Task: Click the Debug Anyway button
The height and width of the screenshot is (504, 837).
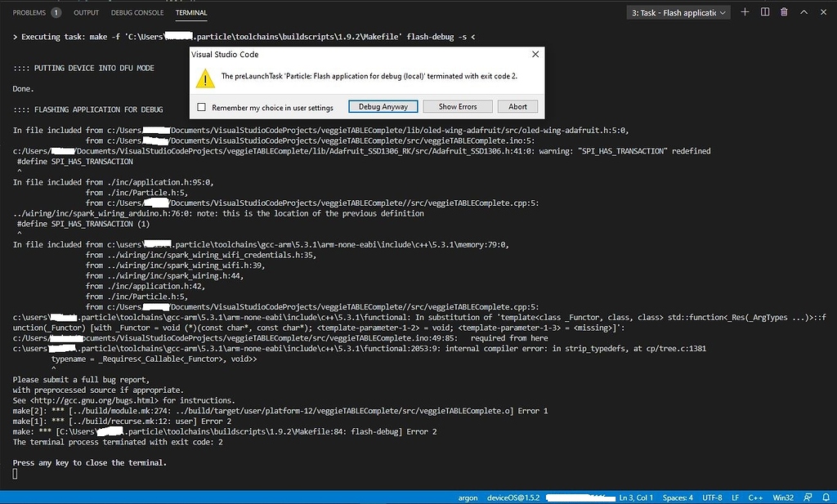Action: coord(383,105)
